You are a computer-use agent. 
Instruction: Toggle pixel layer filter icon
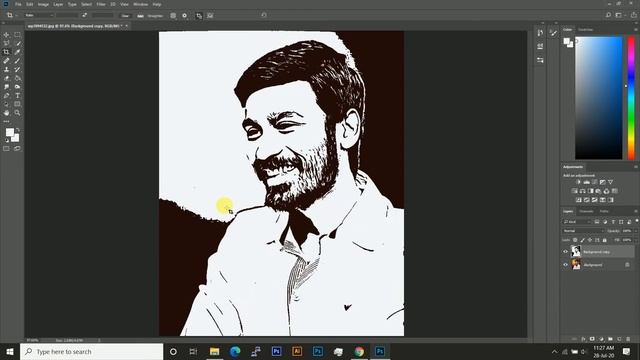pos(597,222)
